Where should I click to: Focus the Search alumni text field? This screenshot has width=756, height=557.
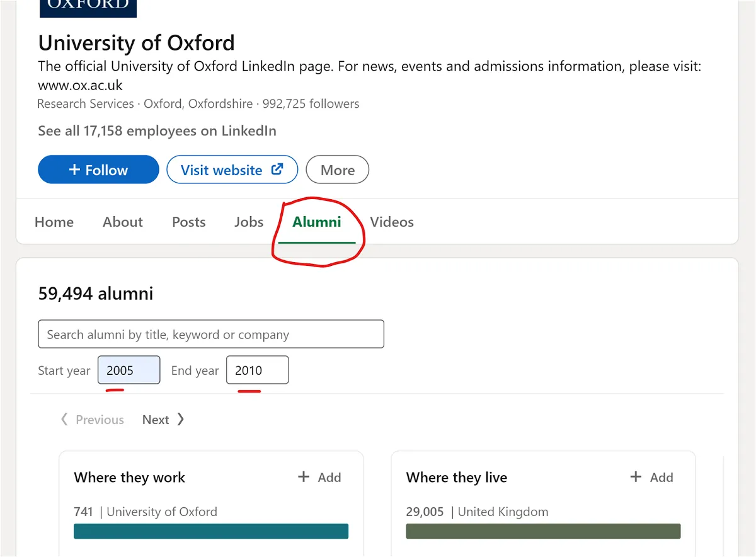(211, 334)
